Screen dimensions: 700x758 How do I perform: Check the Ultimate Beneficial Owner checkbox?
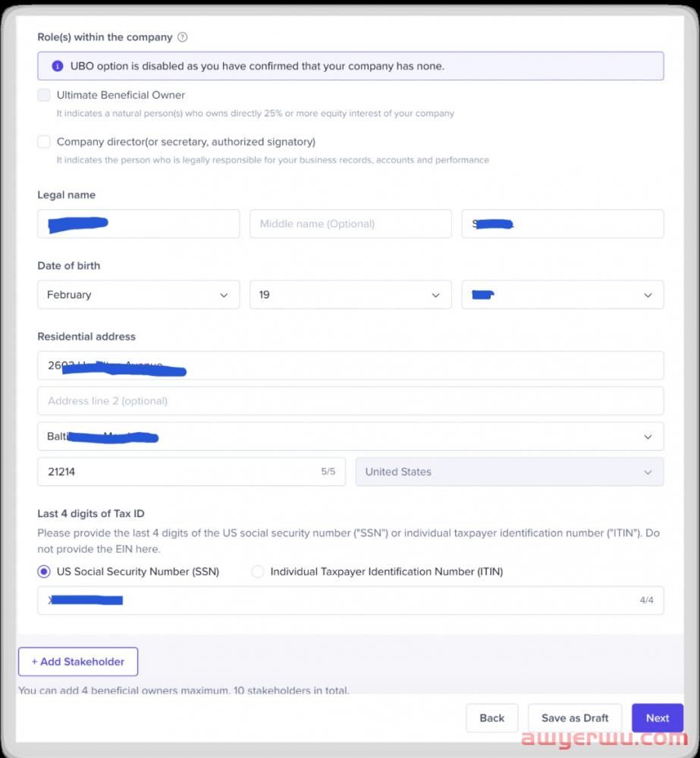44,96
